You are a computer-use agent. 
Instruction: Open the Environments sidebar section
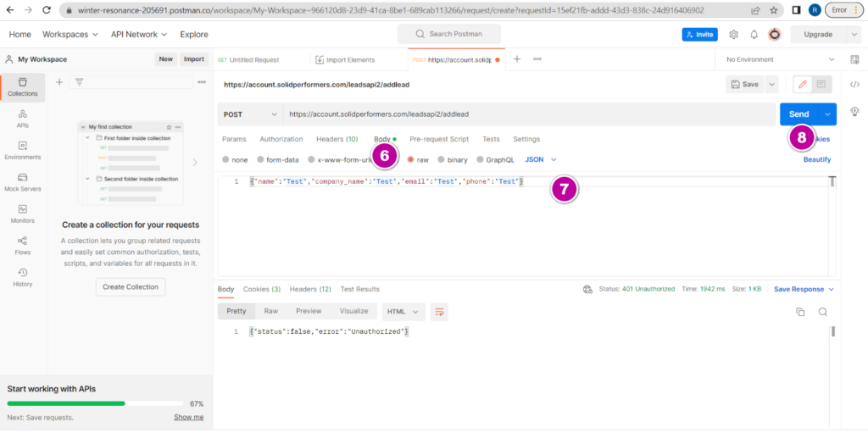point(23,151)
